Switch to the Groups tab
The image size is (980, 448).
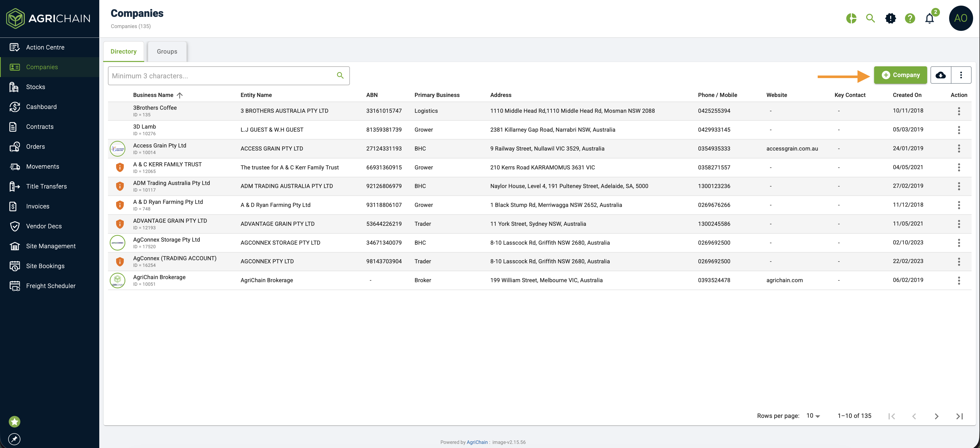[x=167, y=51]
